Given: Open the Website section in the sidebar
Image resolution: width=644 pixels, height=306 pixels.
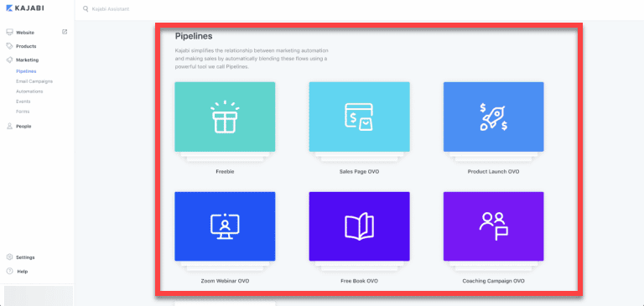Looking at the screenshot, I should [x=25, y=33].
